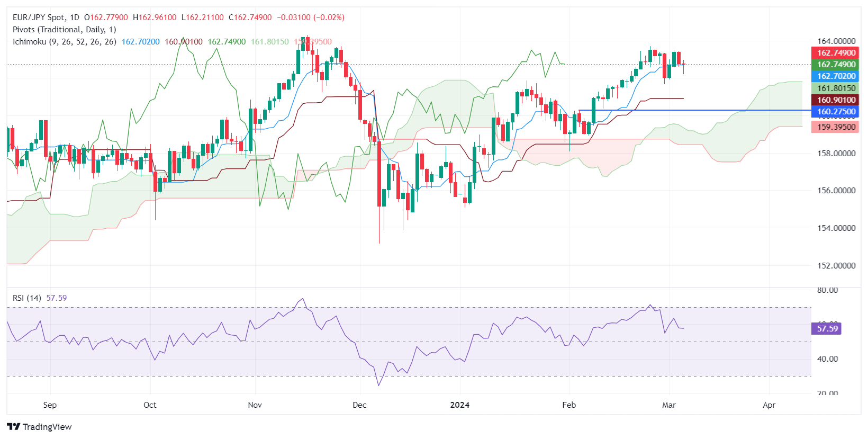
Task: Click the 2024 label on time axis
Action: [459, 405]
